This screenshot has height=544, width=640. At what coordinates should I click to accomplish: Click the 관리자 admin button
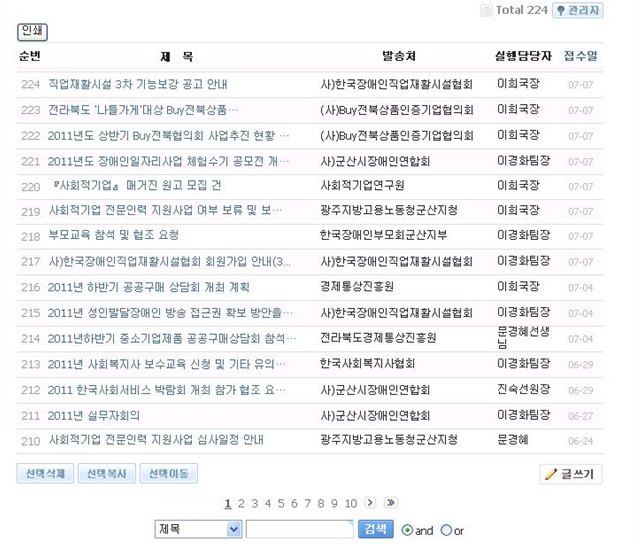[578, 10]
